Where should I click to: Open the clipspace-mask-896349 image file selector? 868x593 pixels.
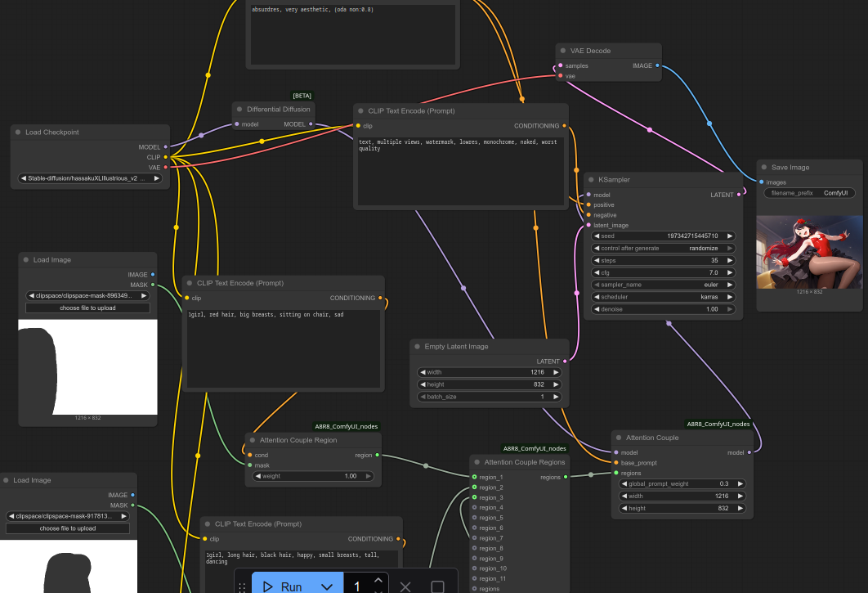coord(87,296)
